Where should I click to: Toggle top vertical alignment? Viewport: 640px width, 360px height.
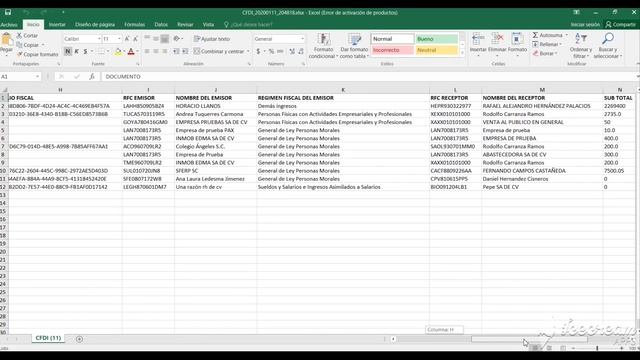[x=147, y=39]
